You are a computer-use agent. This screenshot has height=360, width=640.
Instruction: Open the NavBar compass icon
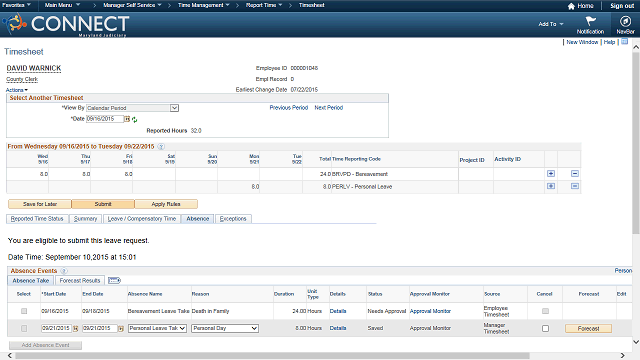[x=625, y=21]
